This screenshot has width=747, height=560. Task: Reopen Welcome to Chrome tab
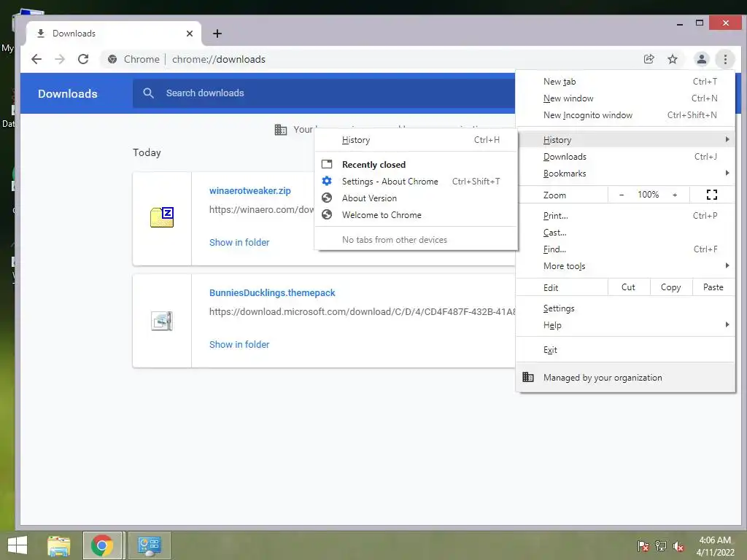pyautogui.click(x=416, y=214)
